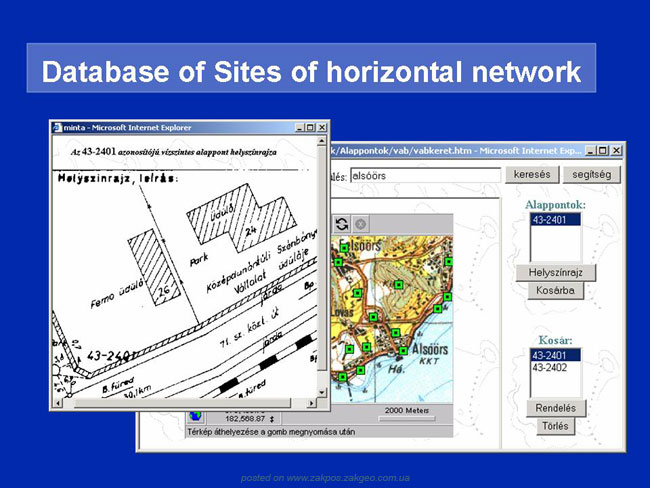Viewport: 650px width, 488px height.
Task: Click the Rendelés order button
Action: (x=555, y=408)
